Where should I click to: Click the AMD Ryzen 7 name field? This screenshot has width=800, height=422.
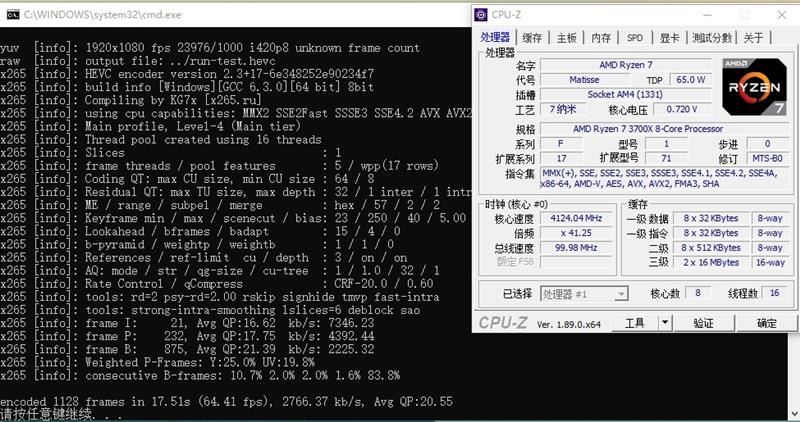(626, 65)
